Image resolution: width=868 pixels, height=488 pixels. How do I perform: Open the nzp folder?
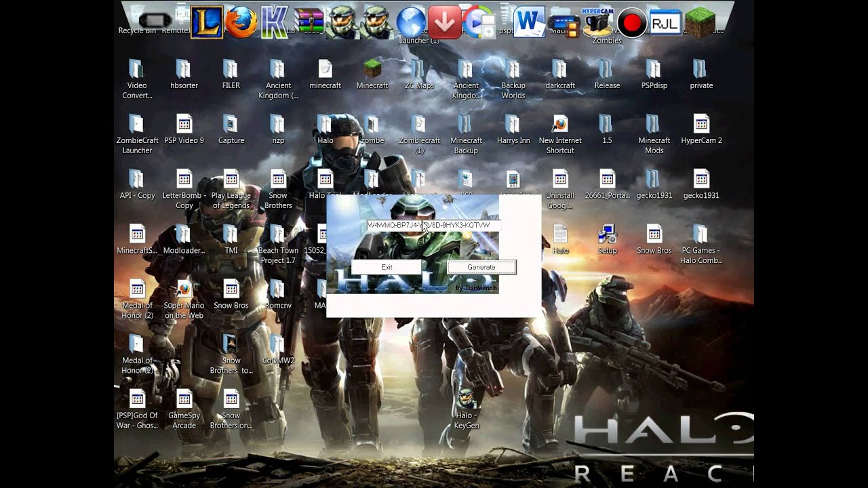click(x=278, y=129)
